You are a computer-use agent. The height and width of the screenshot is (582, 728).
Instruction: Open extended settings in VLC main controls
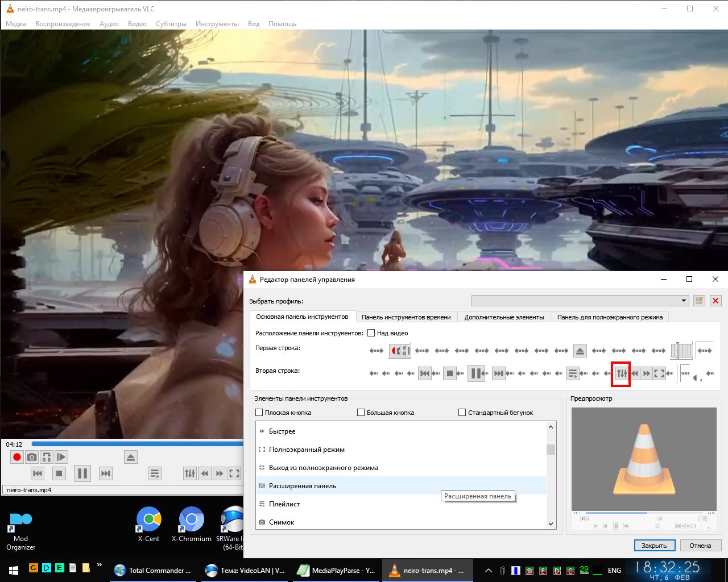point(190,473)
